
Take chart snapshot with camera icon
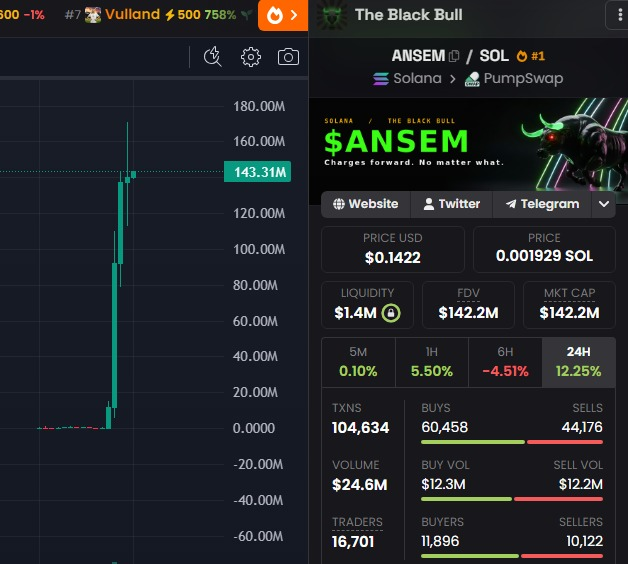(x=288, y=57)
